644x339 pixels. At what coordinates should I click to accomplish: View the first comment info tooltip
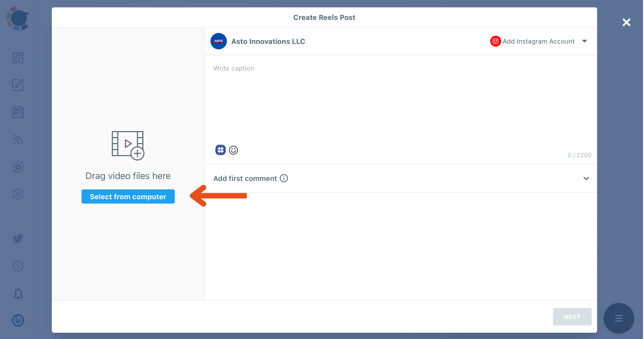(284, 178)
